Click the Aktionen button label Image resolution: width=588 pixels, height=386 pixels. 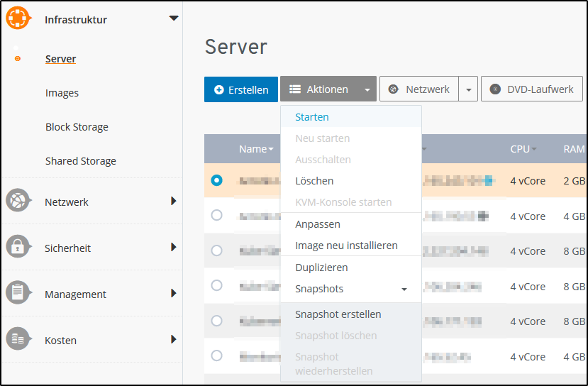coord(328,89)
